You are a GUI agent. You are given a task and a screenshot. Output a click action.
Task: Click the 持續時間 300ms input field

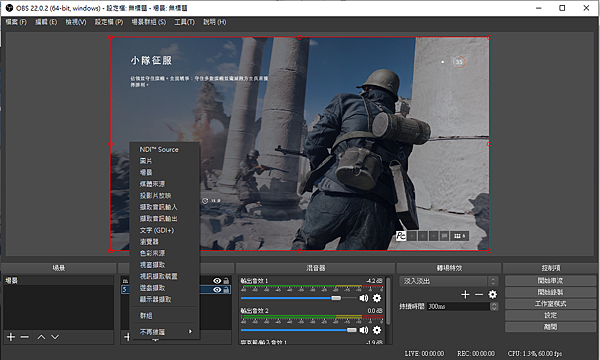tap(458, 306)
